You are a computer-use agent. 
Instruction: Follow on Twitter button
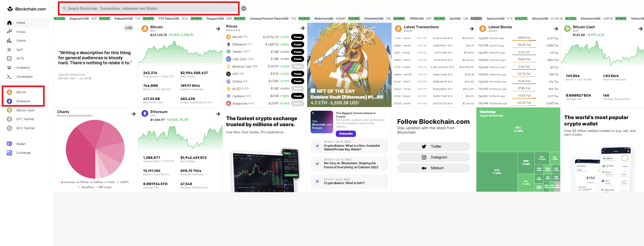[x=434, y=146]
